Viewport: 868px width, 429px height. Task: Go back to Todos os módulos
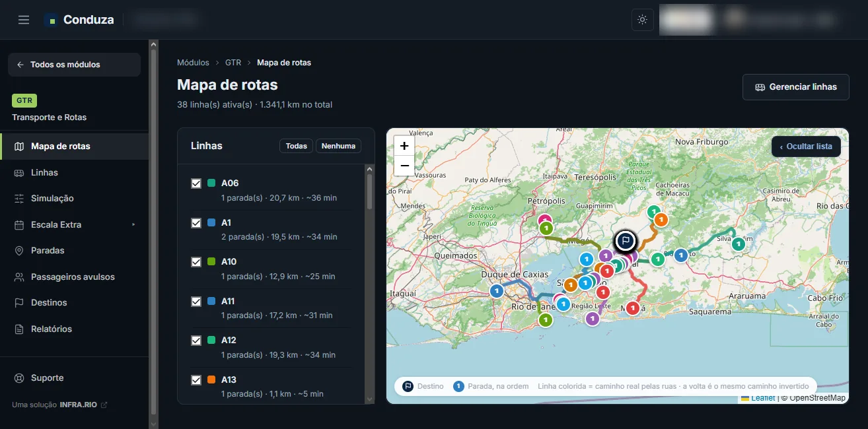tap(74, 65)
